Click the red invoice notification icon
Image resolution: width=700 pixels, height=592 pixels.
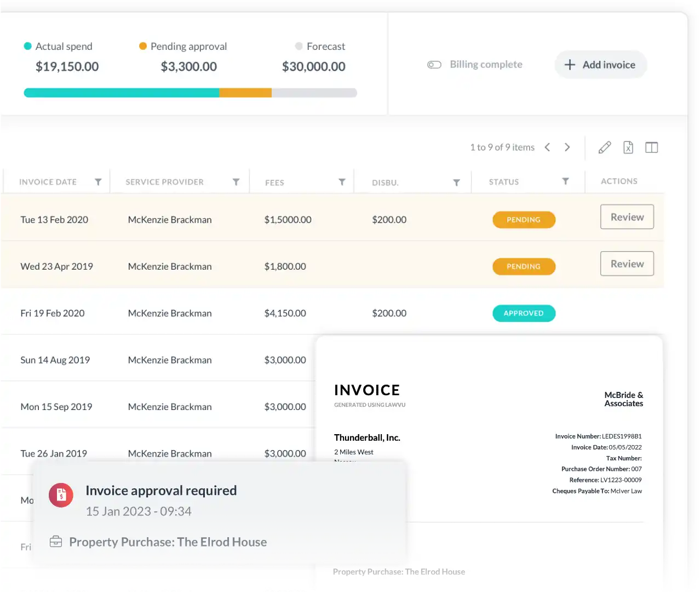click(61, 495)
